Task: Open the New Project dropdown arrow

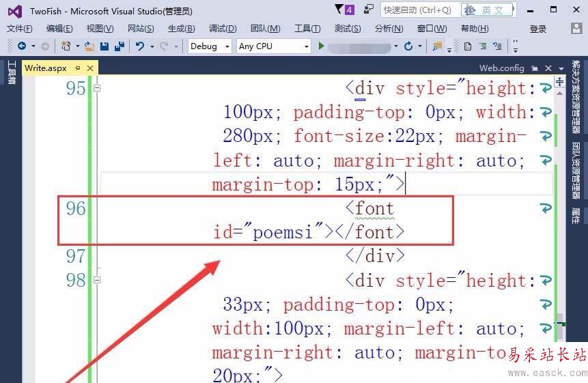Action: (x=78, y=46)
